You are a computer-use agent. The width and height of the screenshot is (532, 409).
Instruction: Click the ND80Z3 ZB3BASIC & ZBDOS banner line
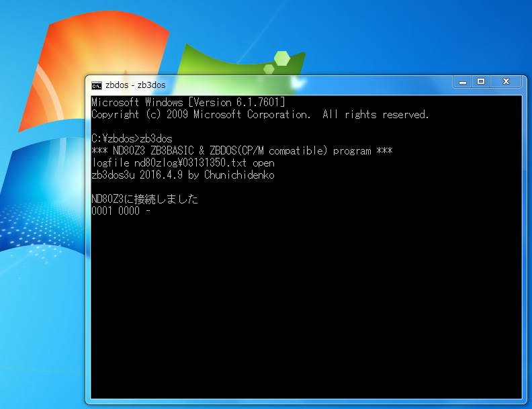[242, 150]
